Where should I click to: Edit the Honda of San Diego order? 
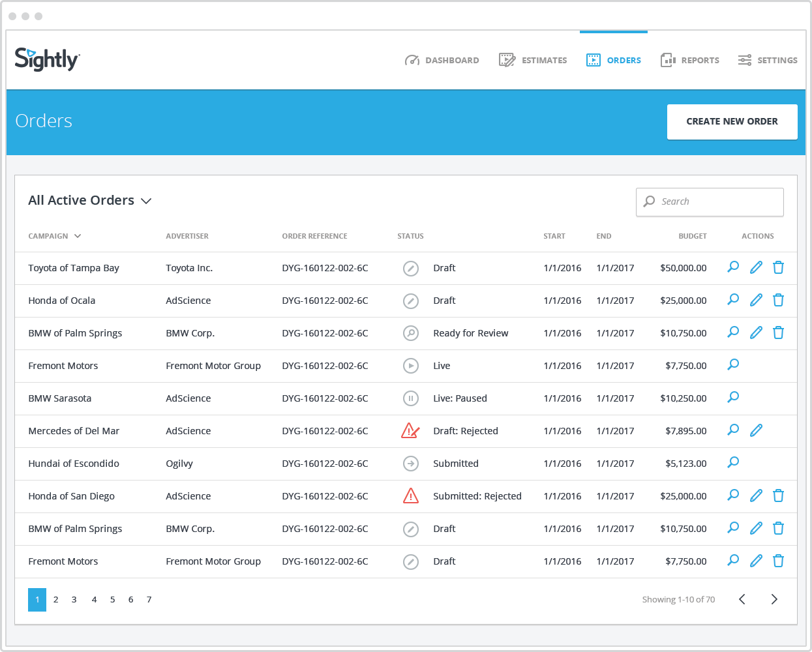tap(756, 496)
